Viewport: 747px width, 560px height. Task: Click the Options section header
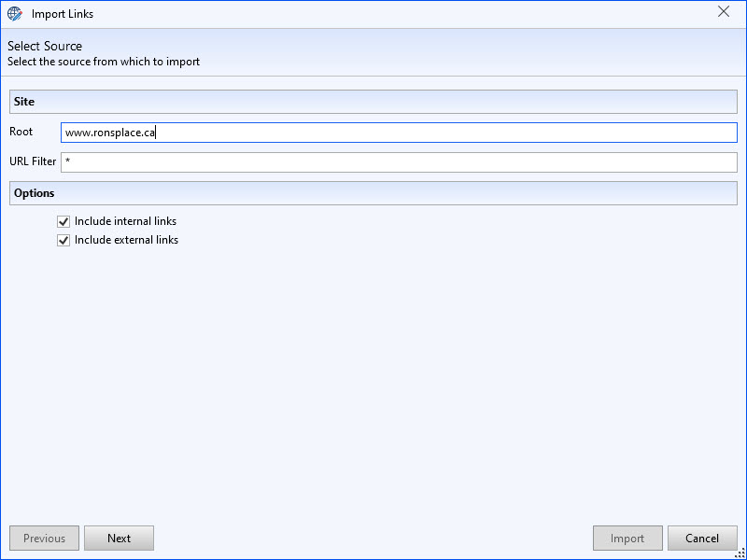[373, 193]
